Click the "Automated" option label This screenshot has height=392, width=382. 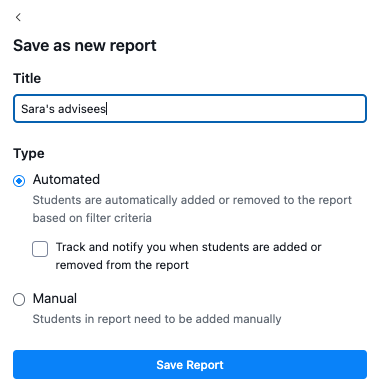click(66, 180)
